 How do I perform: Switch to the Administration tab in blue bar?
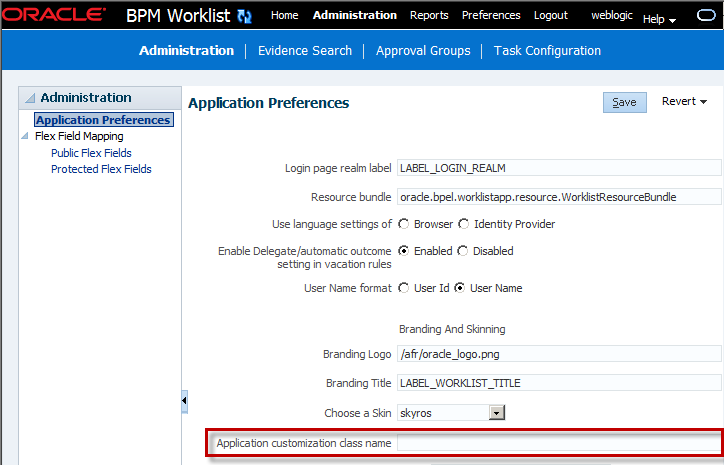(186, 50)
